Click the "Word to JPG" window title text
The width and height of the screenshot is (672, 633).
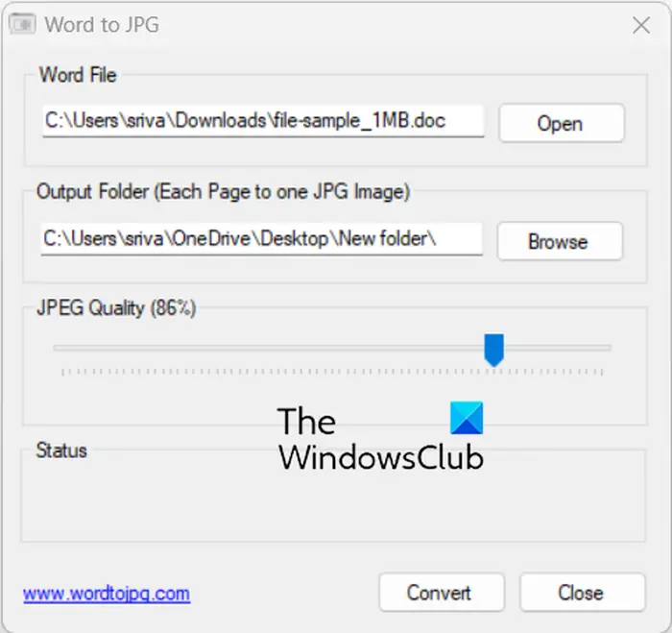pos(102,24)
